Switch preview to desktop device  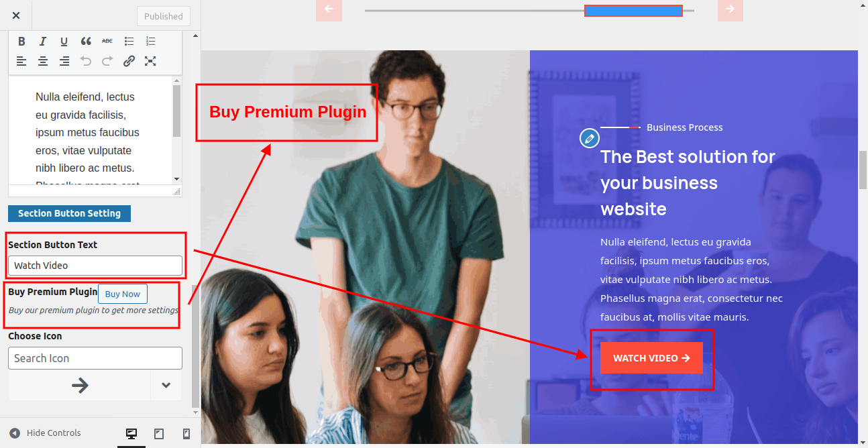(131, 434)
